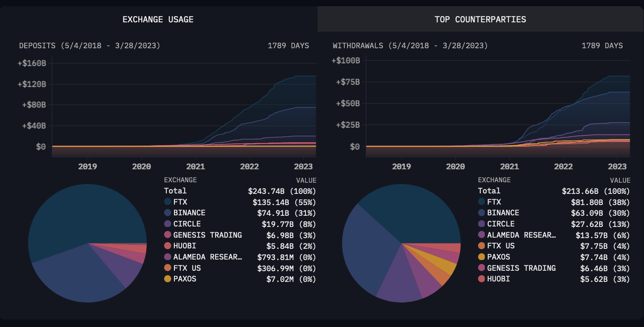
Task: Click the value "$7.02M (0%)"
Action: [291, 279]
